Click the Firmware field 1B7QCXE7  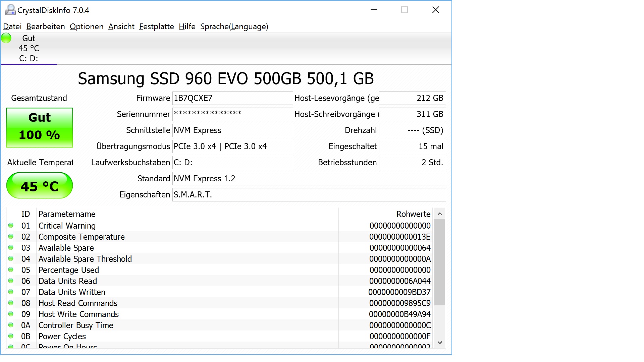pyautogui.click(x=232, y=98)
